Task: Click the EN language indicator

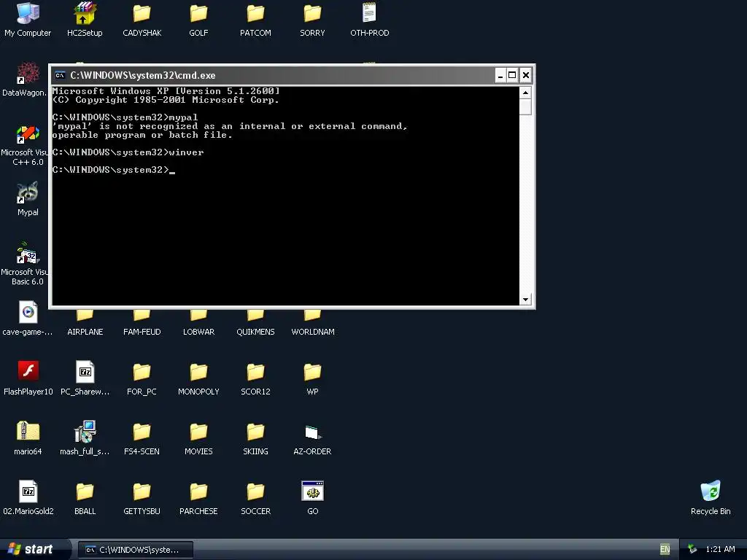Action: 665,550
